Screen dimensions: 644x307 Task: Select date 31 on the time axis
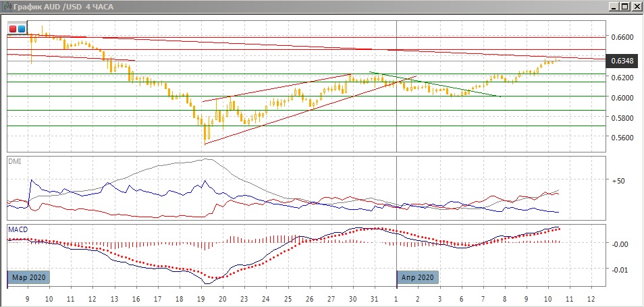click(375, 298)
